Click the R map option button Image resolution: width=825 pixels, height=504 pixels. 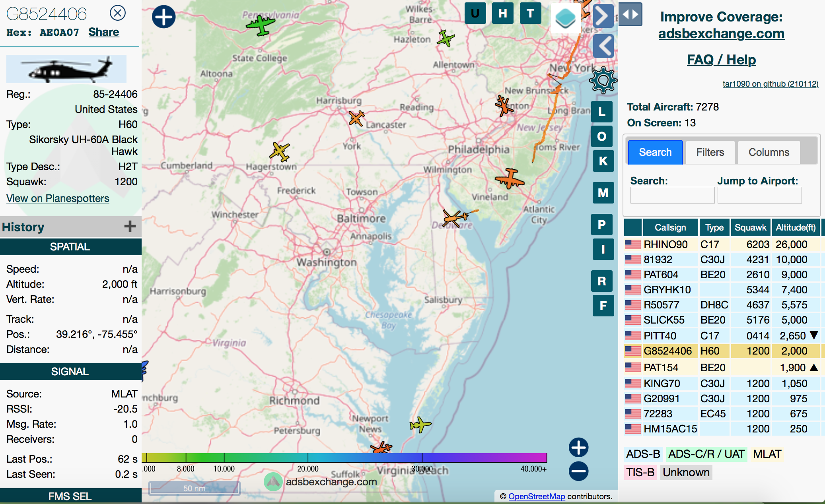click(x=602, y=281)
